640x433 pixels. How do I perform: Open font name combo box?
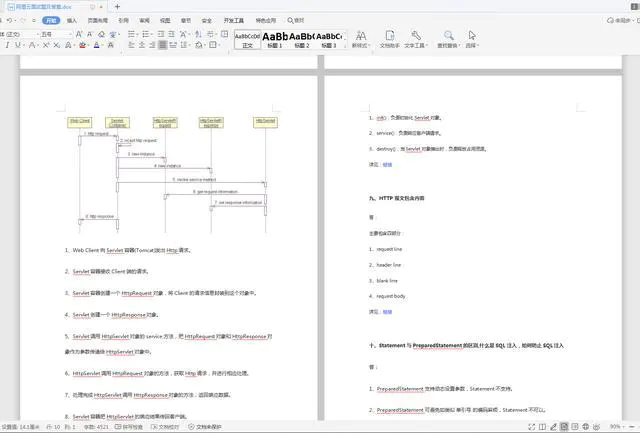coord(18,34)
